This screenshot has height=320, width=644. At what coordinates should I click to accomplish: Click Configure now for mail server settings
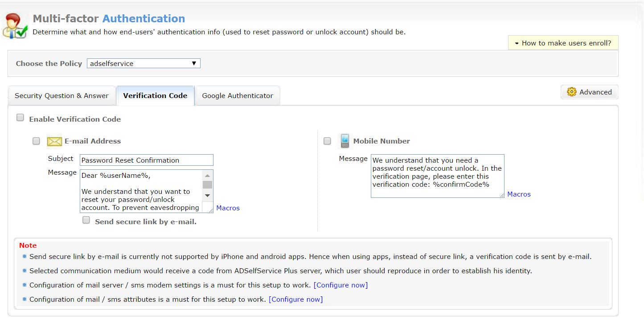coord(340,285)
